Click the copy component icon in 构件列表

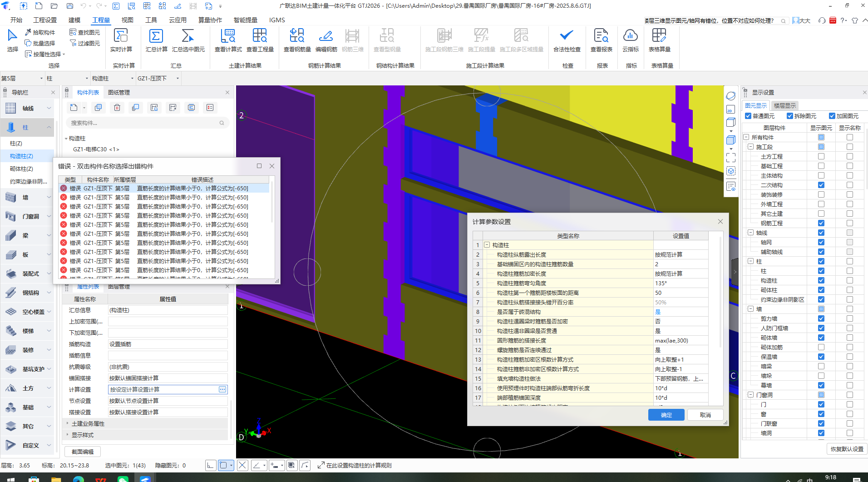click(98, 108)
